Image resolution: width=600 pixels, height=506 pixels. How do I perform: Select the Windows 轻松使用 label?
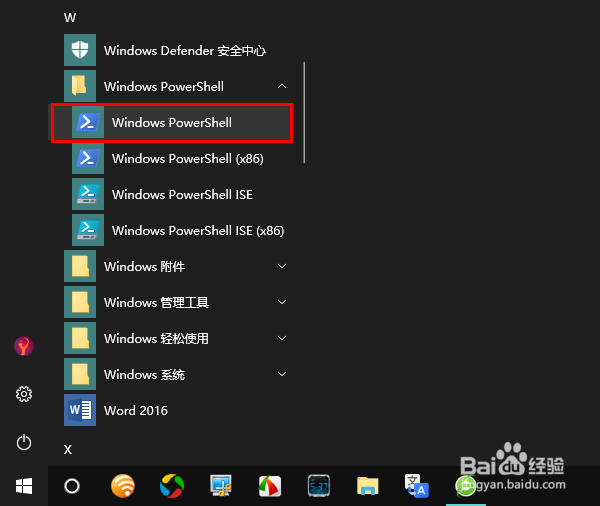156,338
